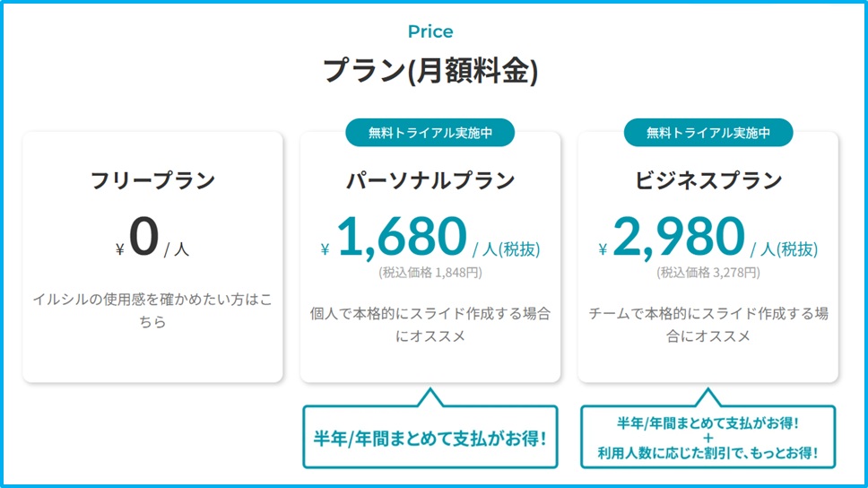
Task: Click the ¥0 / 人 price
Action: tap(152, 239)
